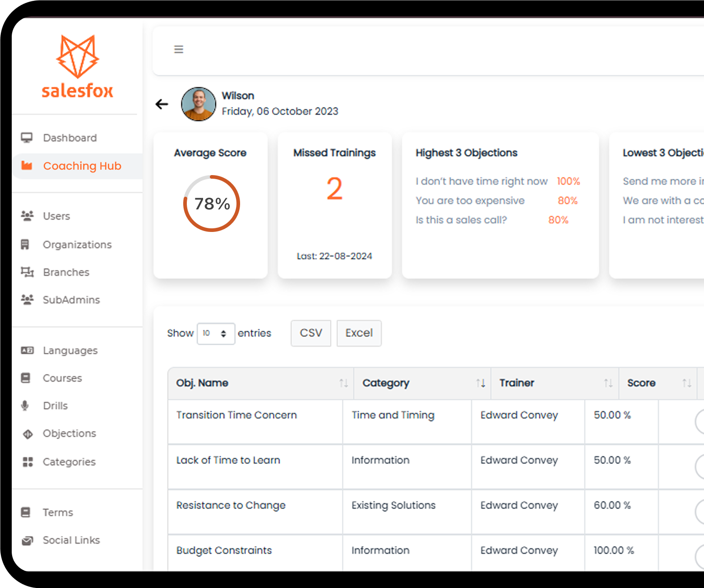The width and height of the screenshot is (704, 588).
Task: Click 'Time and Timing' category cell
Action: 393,415
